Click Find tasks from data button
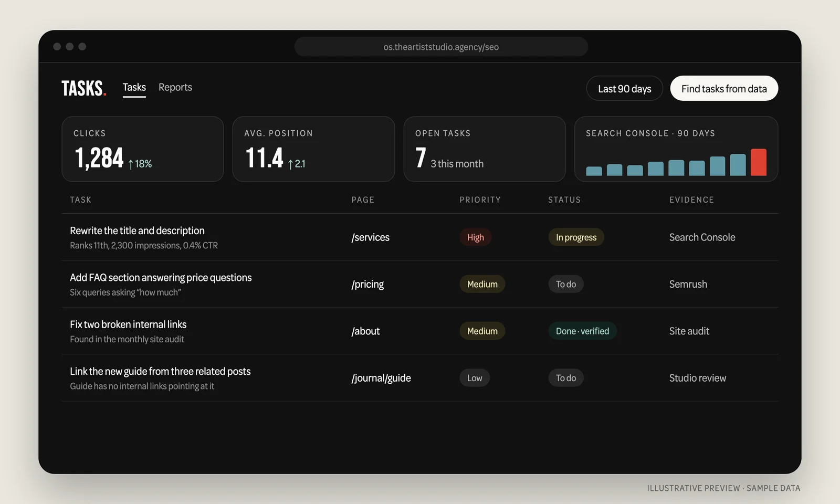The width and height of the screenshot is (840, 504). coord(724,88)
